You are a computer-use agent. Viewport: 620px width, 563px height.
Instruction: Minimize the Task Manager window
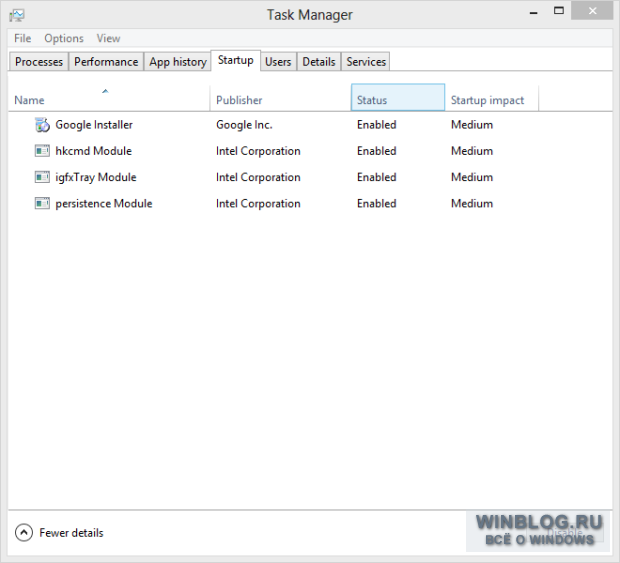point(534,12)
